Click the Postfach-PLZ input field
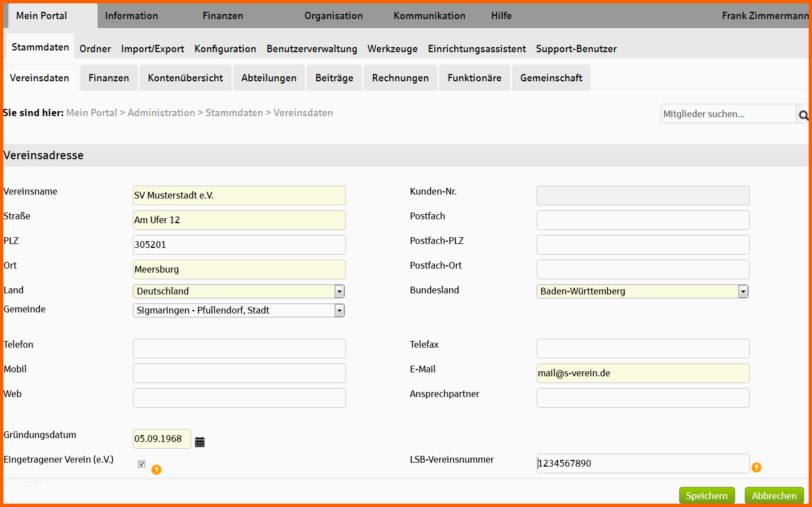Image resolution: width=812 pixels, height=507 pixels. coord(643,245)
